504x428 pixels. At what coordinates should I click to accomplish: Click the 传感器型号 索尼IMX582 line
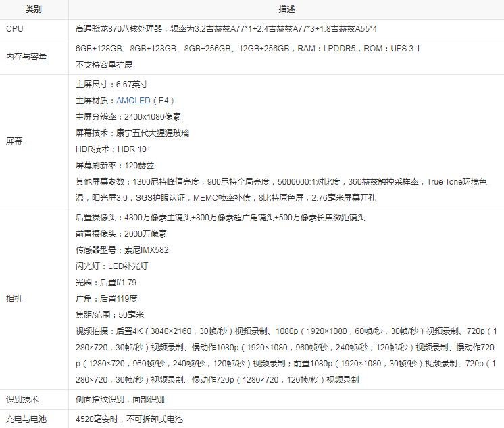coord(122,250)
